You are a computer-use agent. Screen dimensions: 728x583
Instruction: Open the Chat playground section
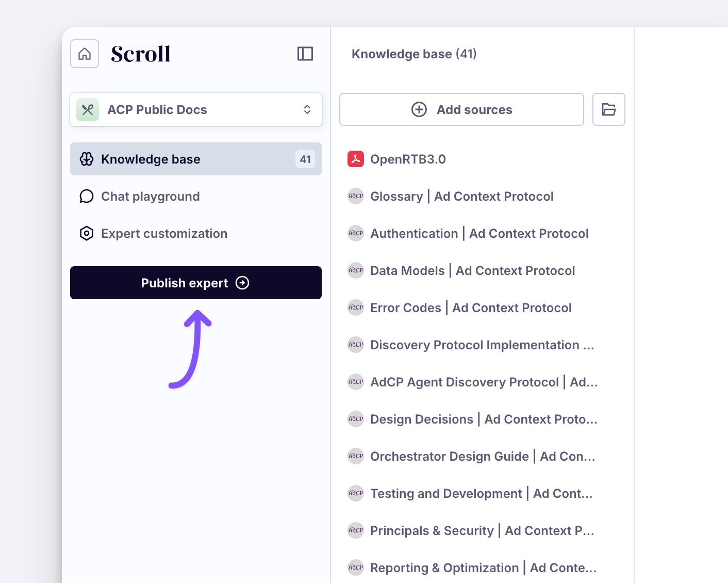click(150, 197)
